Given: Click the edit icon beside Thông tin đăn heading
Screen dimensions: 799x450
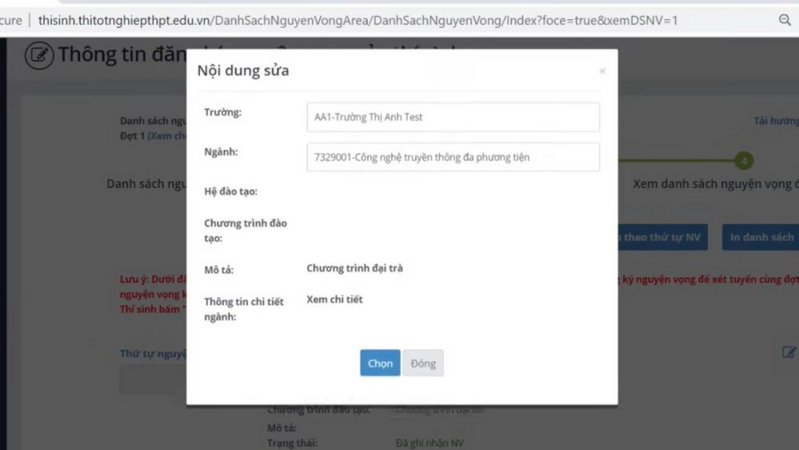Looking at the screenshot, I should (39, 55).
